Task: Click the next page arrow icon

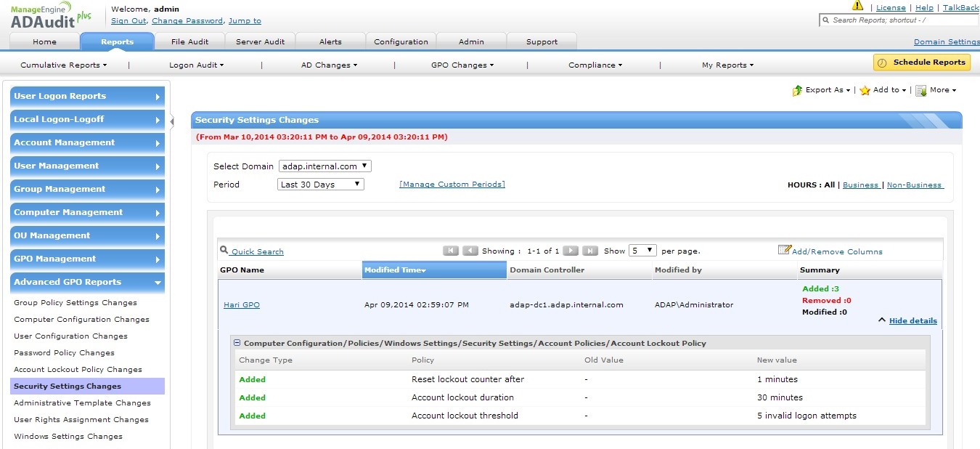Action: (x=571, y=251)
